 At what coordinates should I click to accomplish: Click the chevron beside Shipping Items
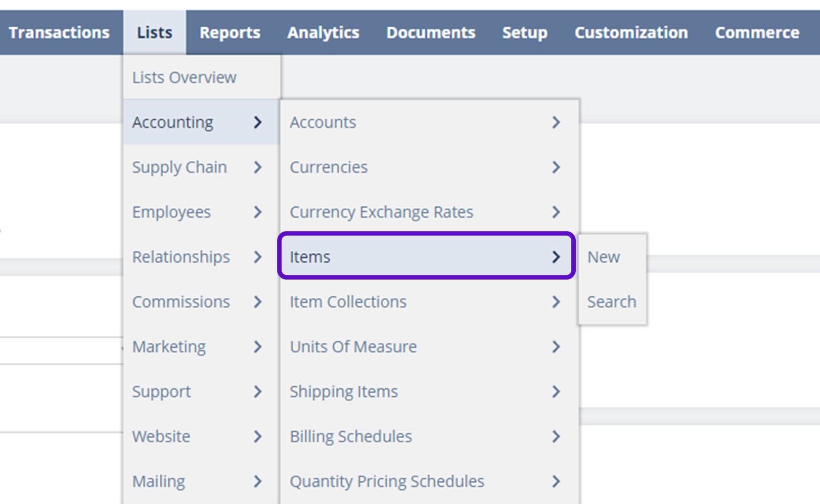[556, 392]
